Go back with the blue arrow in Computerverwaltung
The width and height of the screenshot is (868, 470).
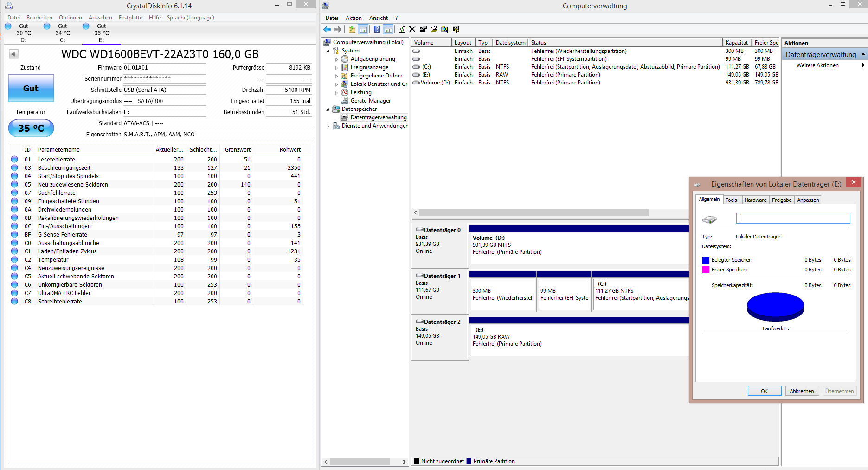tap(327, 30)
